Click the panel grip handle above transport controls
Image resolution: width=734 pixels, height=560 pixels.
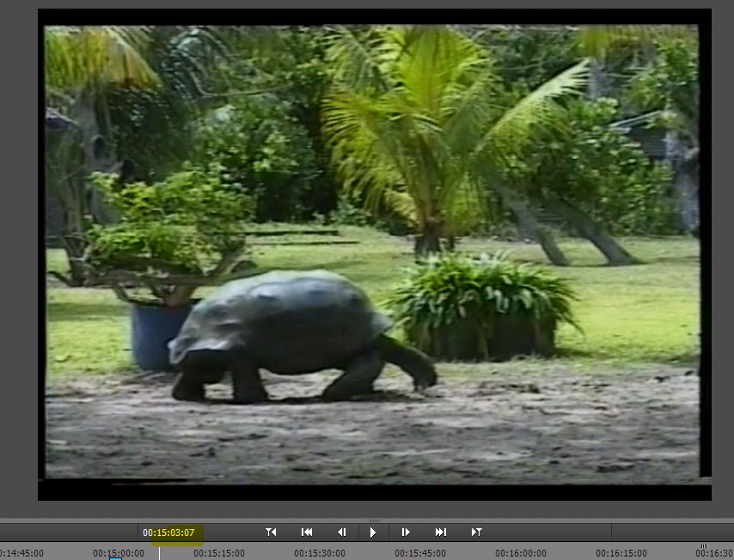click(x=374, y=520)
